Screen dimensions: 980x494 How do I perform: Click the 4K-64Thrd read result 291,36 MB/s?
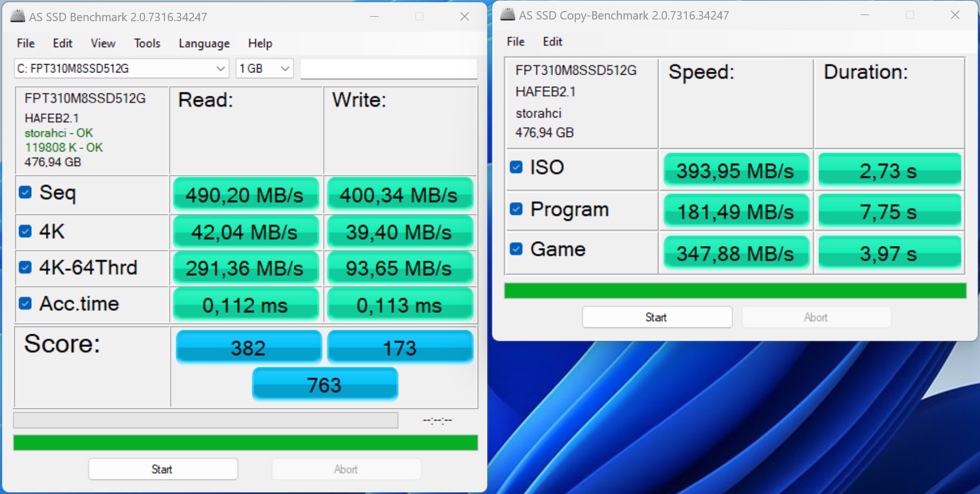[x=245, y=268]
